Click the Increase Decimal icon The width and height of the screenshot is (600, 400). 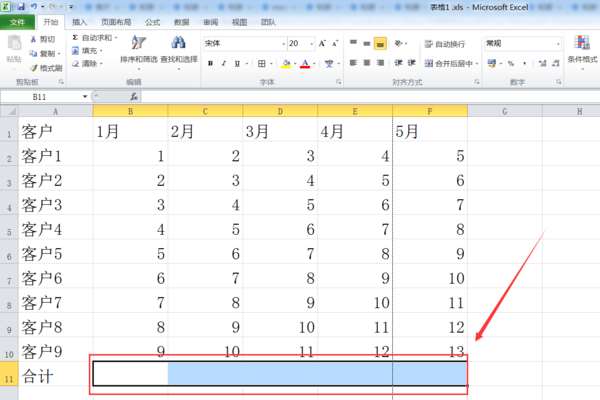(x=542, y=63)
